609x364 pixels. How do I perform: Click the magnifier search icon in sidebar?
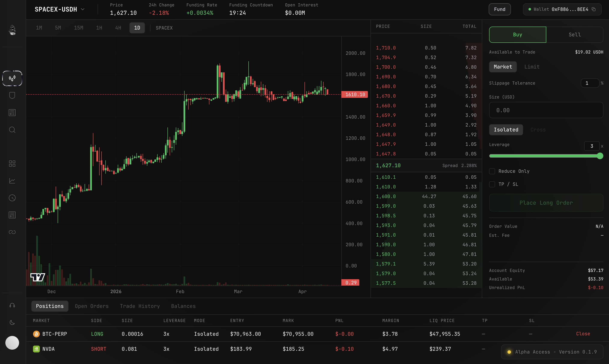pyautogui.click(x=12, y=130)
